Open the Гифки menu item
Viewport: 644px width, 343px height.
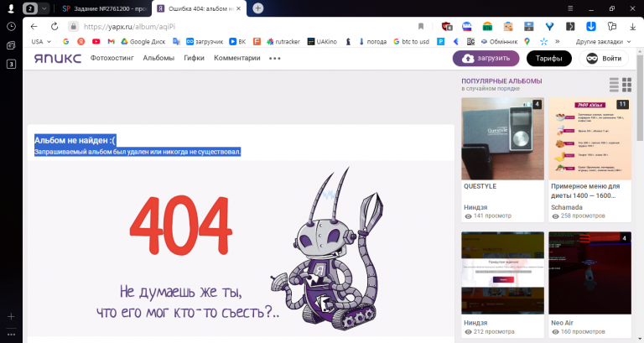(194, 58)
